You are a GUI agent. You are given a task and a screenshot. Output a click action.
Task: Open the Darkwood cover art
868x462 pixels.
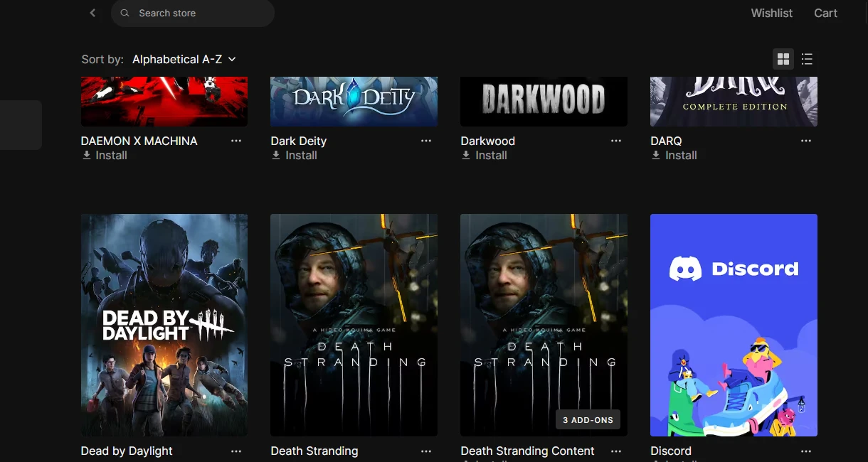544,101
